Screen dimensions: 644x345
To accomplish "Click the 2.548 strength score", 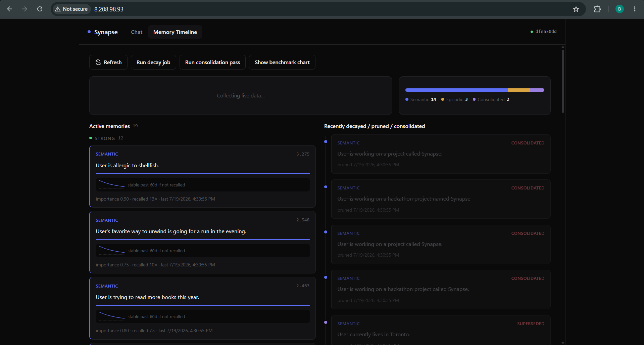I will [x=303, y=220].
